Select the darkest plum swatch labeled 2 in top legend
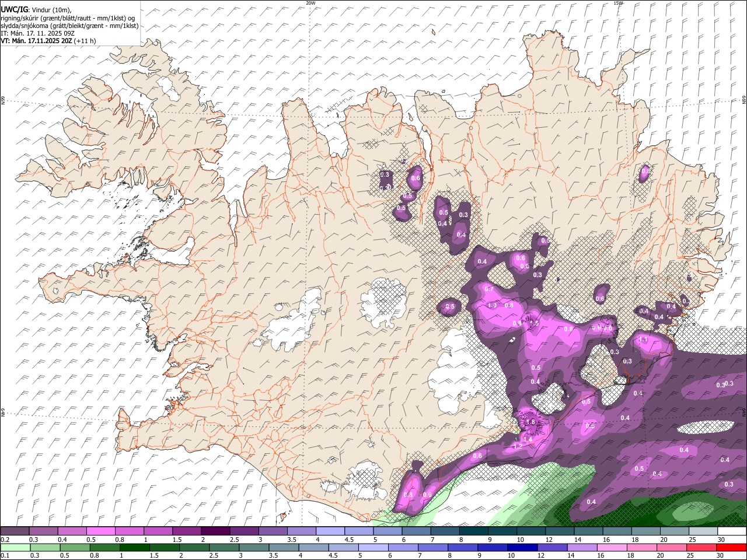 coord(215,531)
